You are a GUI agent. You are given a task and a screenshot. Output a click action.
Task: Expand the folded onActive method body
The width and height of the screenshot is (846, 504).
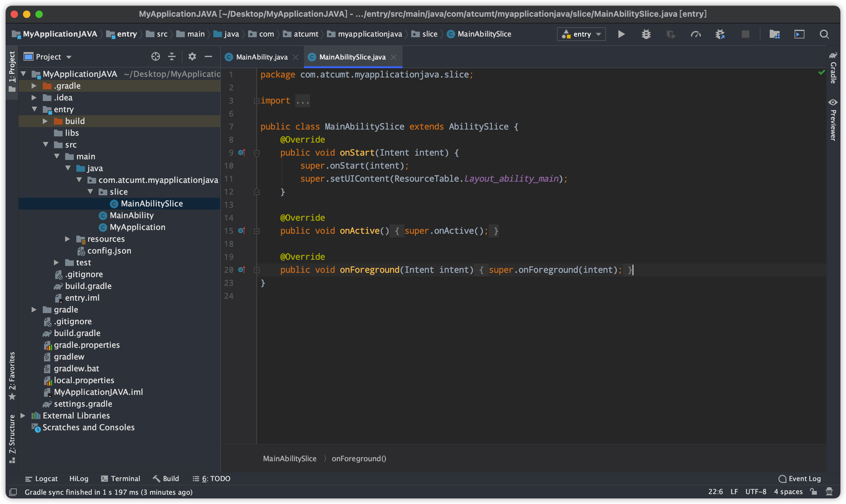click(257, 231)
